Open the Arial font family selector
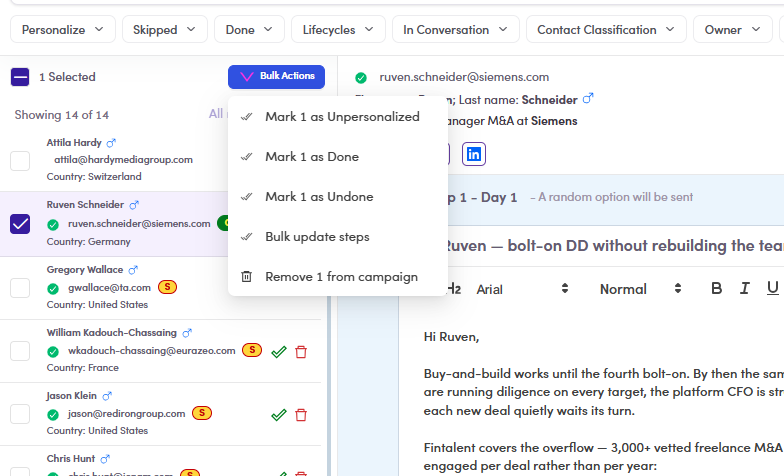The height and width of the screenshot is (476, 784). click(522, 289)
